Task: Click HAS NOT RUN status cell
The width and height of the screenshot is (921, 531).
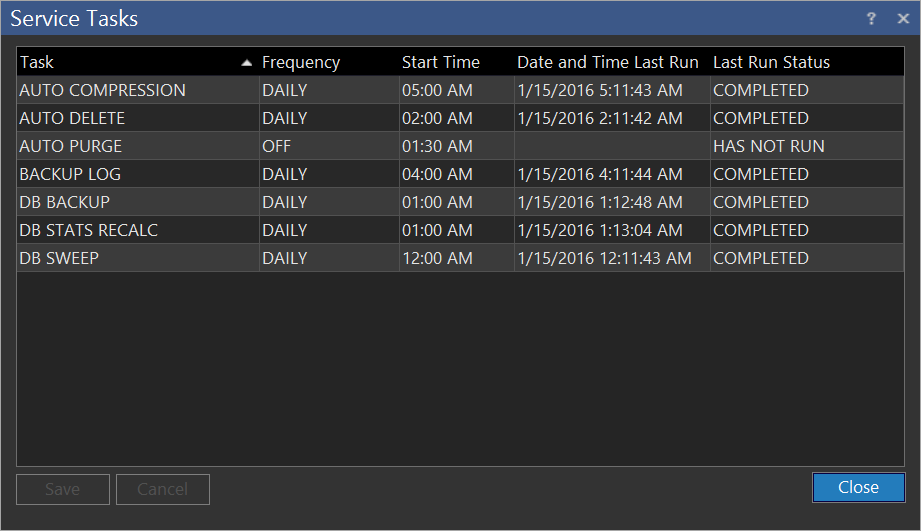Action: [x=768, y=146]
